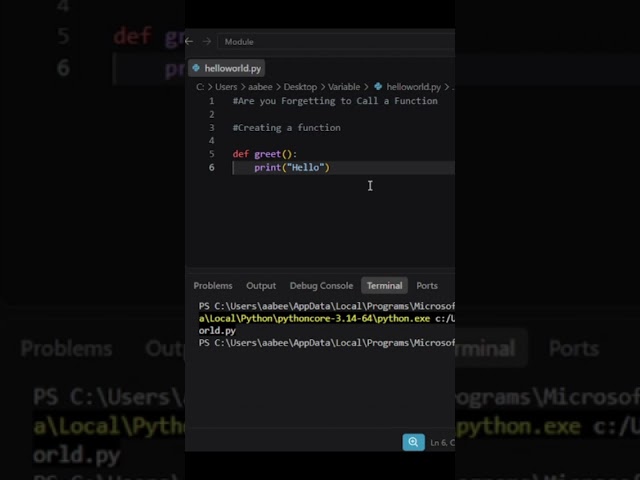Click the helloworld.py breadcrumb segment
Screen dimensions: 640x480
pyautogui.click(x=413, y=87)
